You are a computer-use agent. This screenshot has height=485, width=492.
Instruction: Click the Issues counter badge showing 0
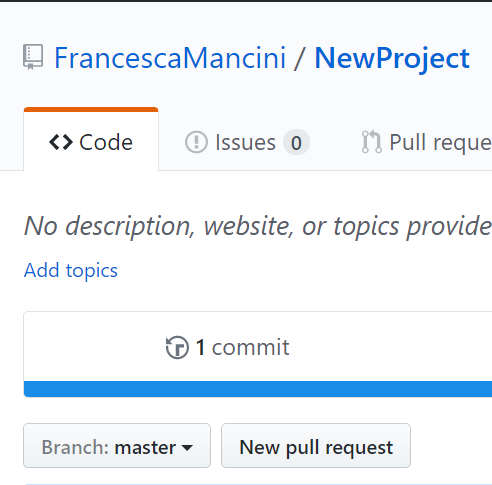click(296, 143)
